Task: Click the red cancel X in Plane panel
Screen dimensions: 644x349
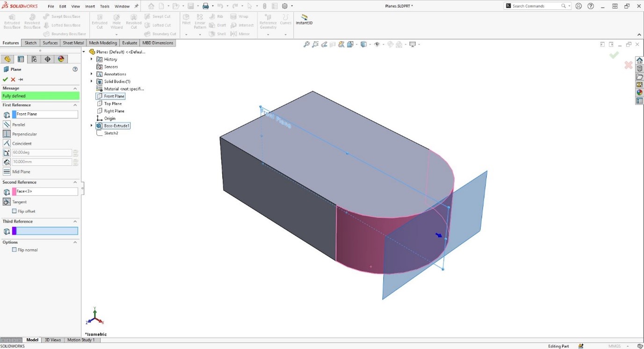Action: [x=13, y=80]
